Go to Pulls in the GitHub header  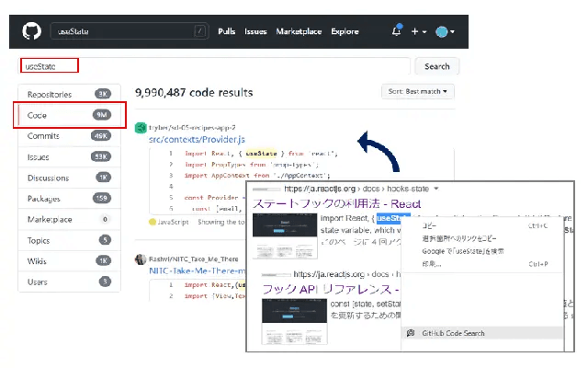(x=227, y=31)
